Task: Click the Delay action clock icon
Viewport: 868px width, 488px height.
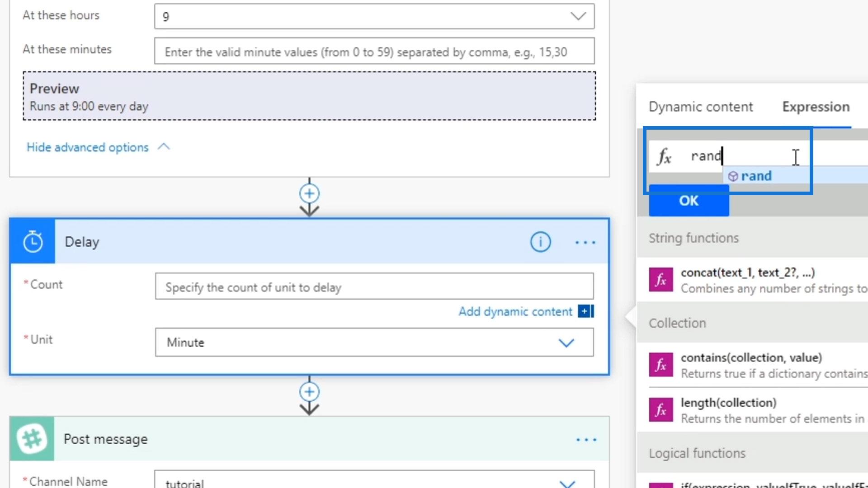Action: point(33,242)
